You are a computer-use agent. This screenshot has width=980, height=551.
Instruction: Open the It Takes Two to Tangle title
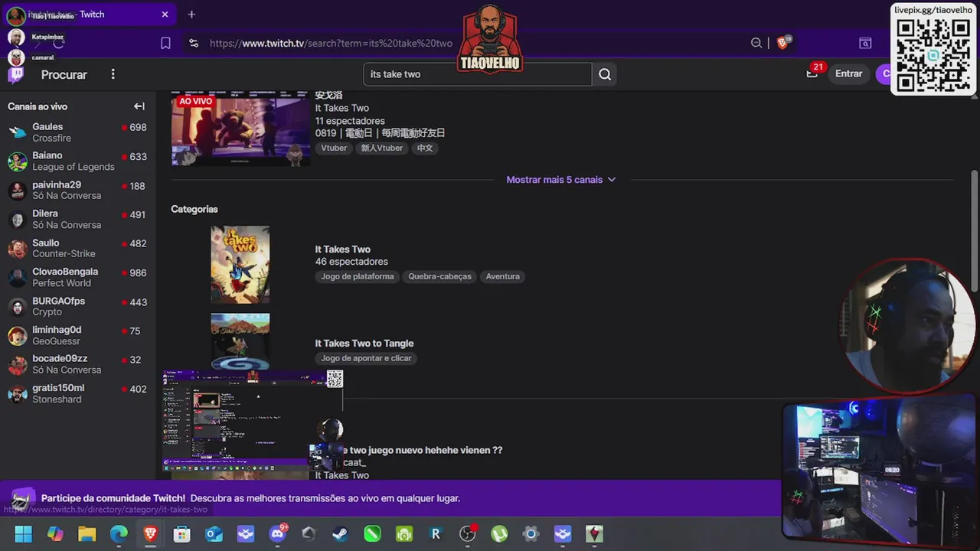pyautogui.click(x=364, y=344)
